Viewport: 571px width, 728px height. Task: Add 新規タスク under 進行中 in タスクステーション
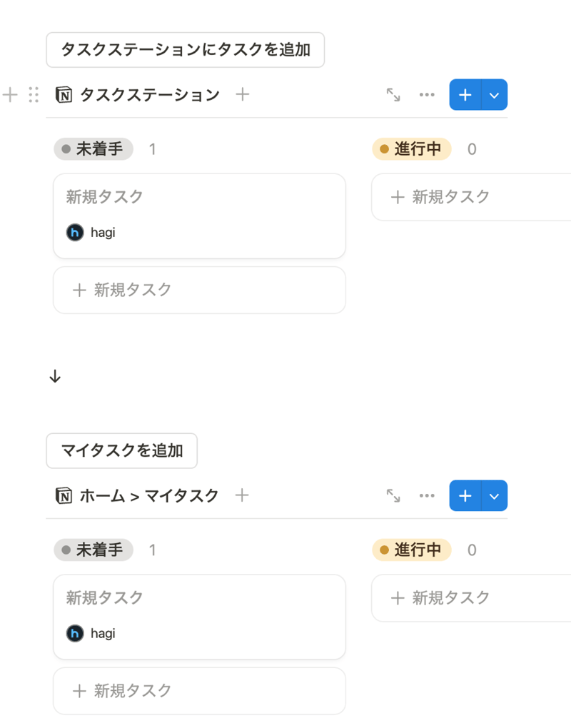[471, 197]
